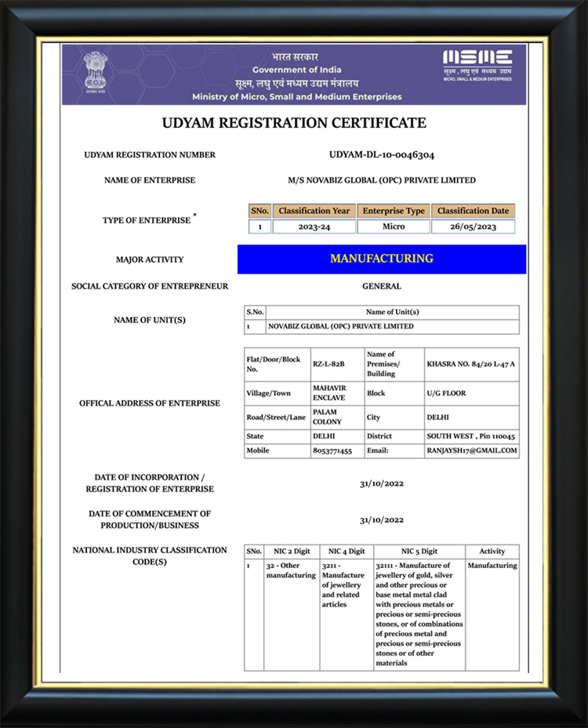Click 'Road/Street/Lane' label cell
The height and width of the screenshot is (728, 588).
coord(278,417)
